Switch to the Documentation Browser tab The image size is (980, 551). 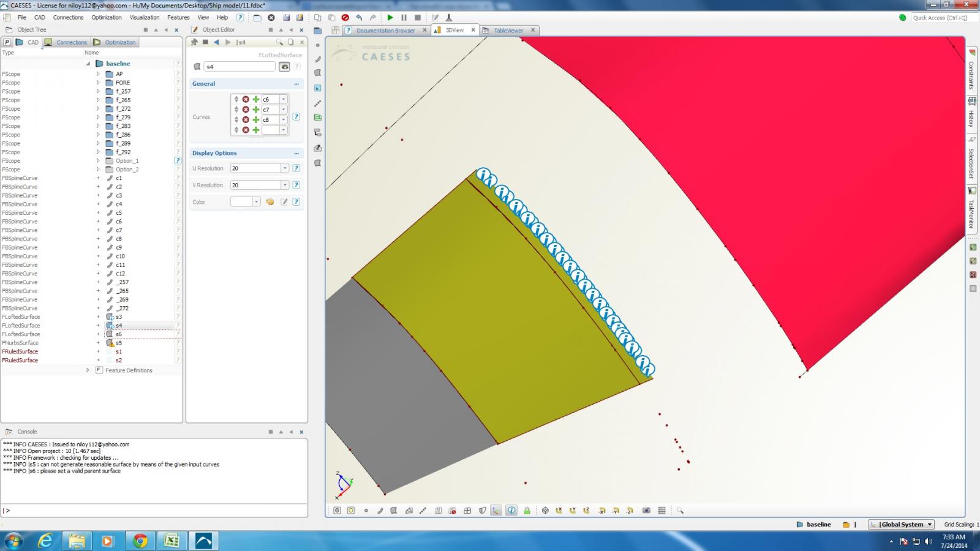click(385, 30)
